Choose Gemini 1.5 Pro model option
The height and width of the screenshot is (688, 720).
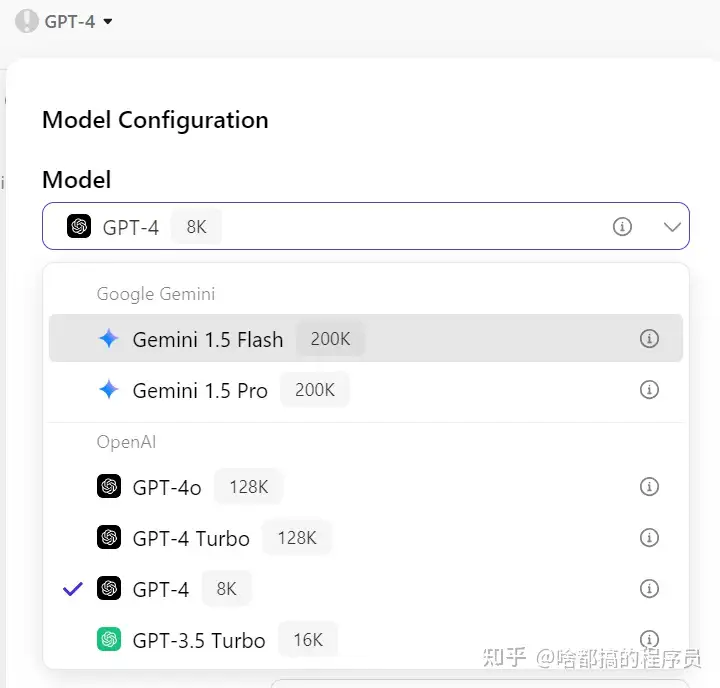[200, 390]
